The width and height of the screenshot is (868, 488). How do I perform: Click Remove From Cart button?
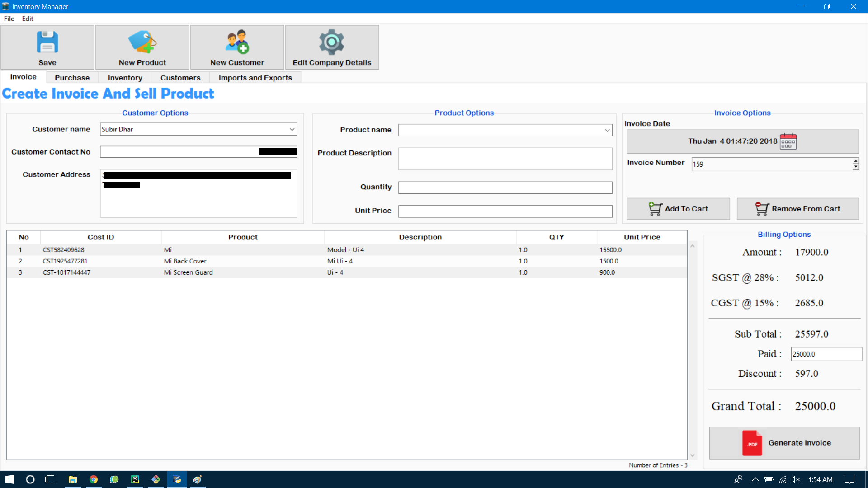click(797, 209)
